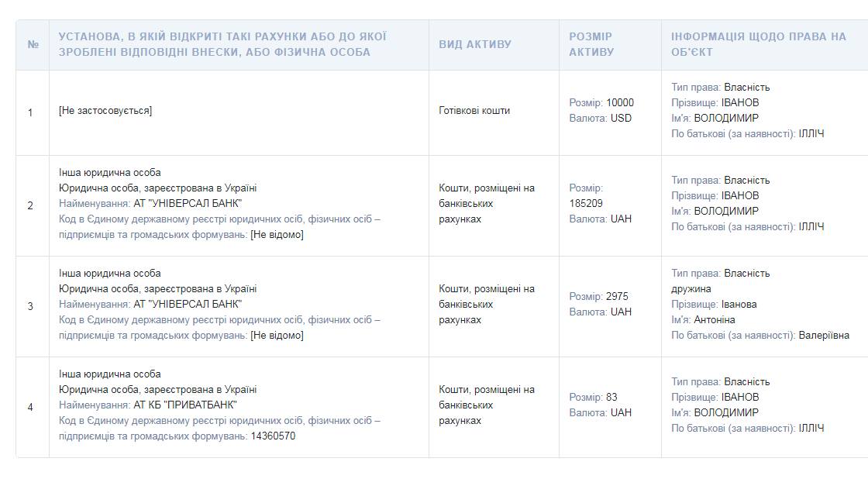Image resolution: width=868 pixels, height=479 pixels.
Task: Click the name "Антоніна"
Action: (x=715, y=320)
